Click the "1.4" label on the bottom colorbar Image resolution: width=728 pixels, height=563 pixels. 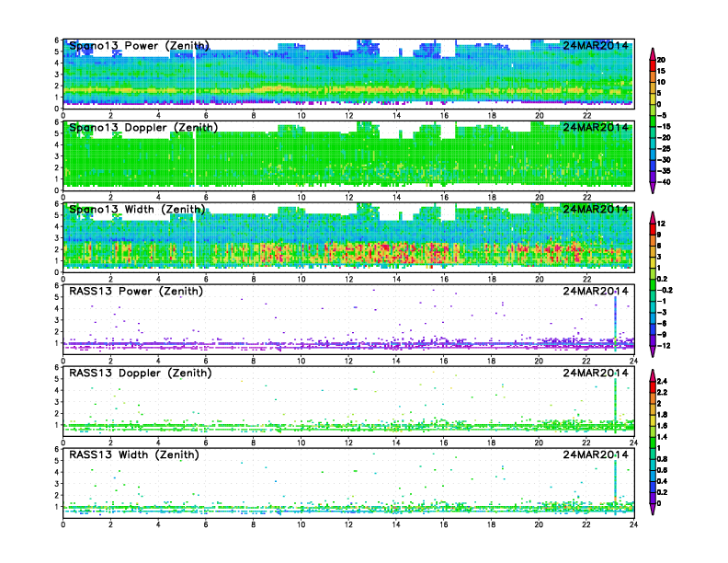point(663,437)
